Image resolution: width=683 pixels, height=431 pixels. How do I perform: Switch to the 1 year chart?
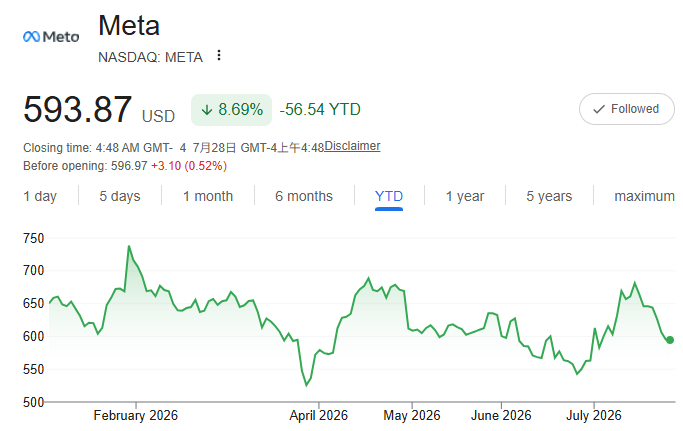pos(465,196)
